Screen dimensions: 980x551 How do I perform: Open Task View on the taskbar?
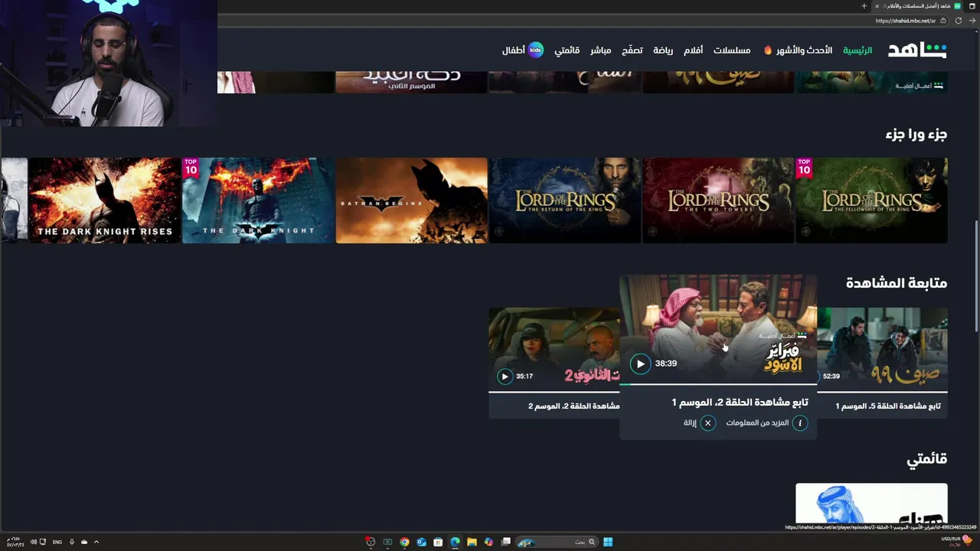506,542
